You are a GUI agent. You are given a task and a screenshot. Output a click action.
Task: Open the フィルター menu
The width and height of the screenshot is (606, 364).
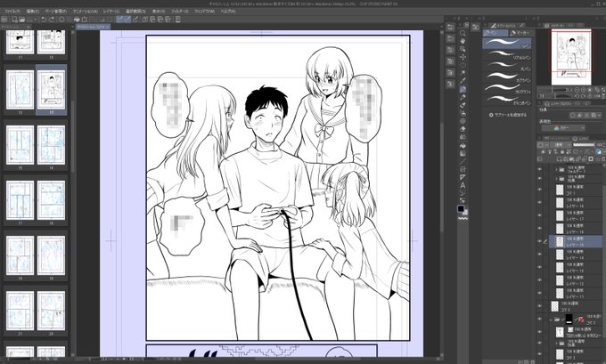point(179,12)
